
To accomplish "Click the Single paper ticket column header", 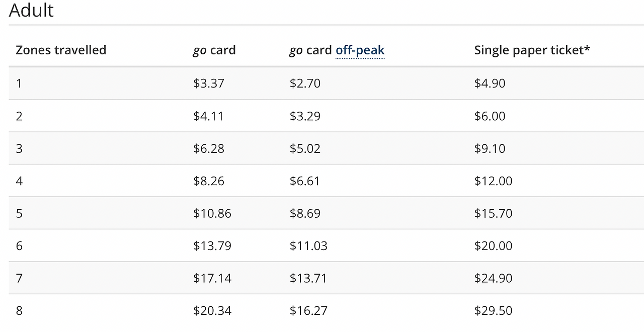I will [x=532, y=50].
